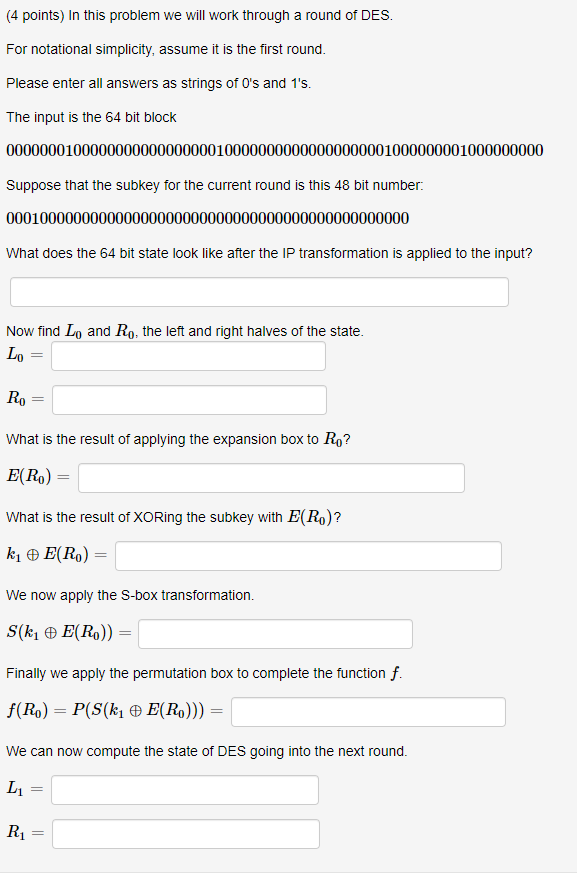Viewport: 577px width, 874px height.
Task: Click the IP transformation answer field
Action: 258,291
